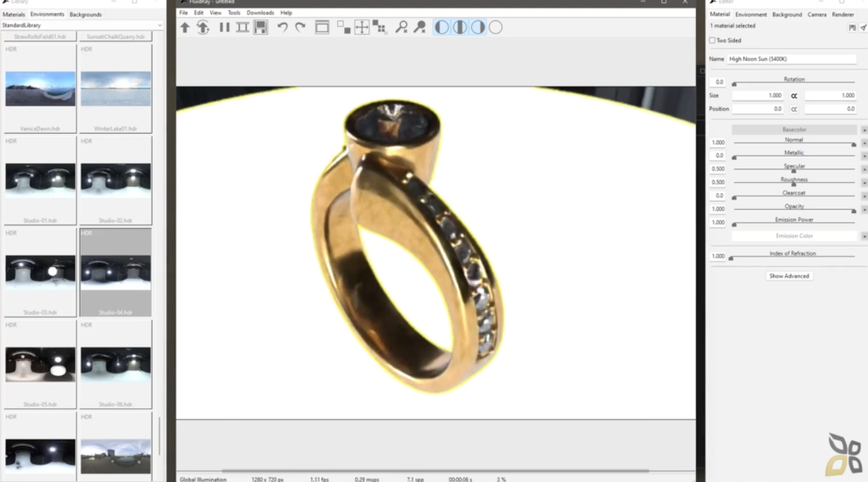Adjust the Roughness slider

[793, 185]
